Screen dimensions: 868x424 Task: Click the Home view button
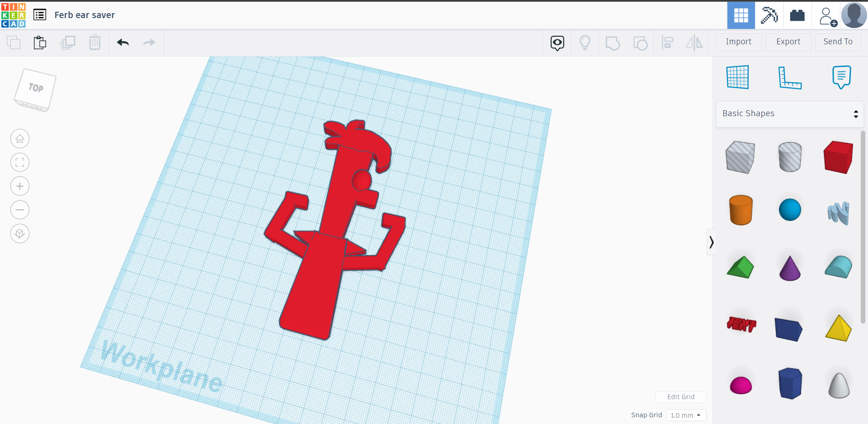tap(20, 139)
